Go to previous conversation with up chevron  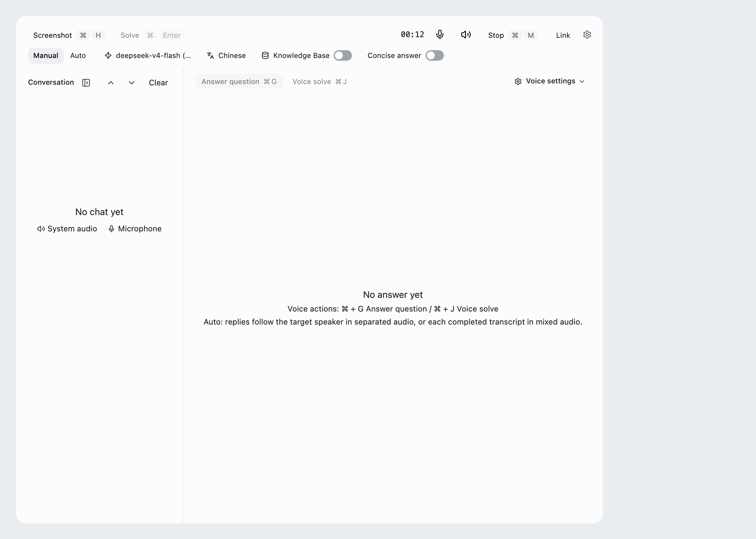coord(111,83)
